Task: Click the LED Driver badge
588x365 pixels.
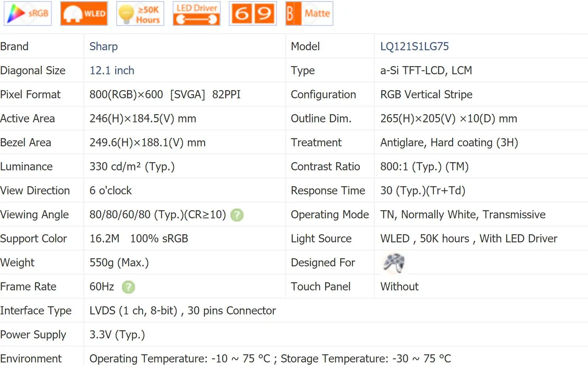Action: tap(197, 14)
